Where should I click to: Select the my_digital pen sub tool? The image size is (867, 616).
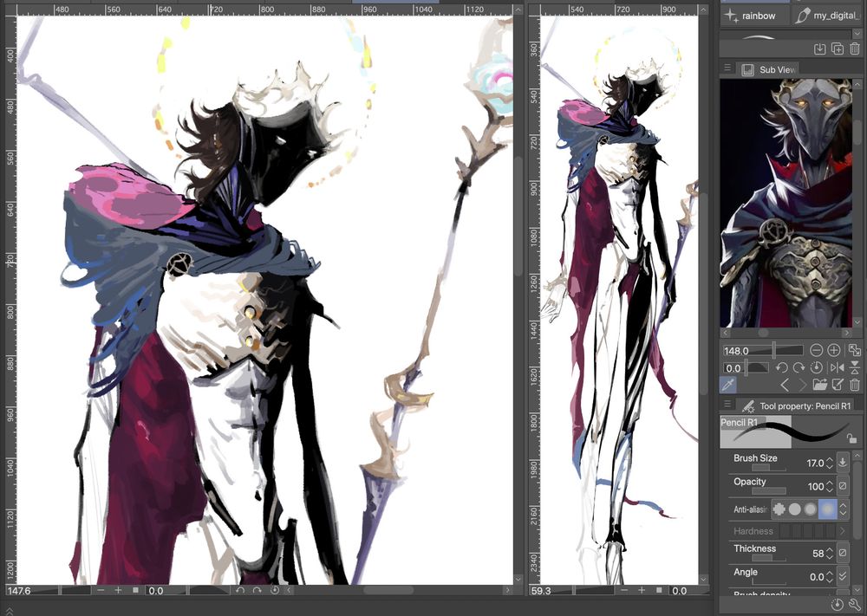(x=828, y=16)
